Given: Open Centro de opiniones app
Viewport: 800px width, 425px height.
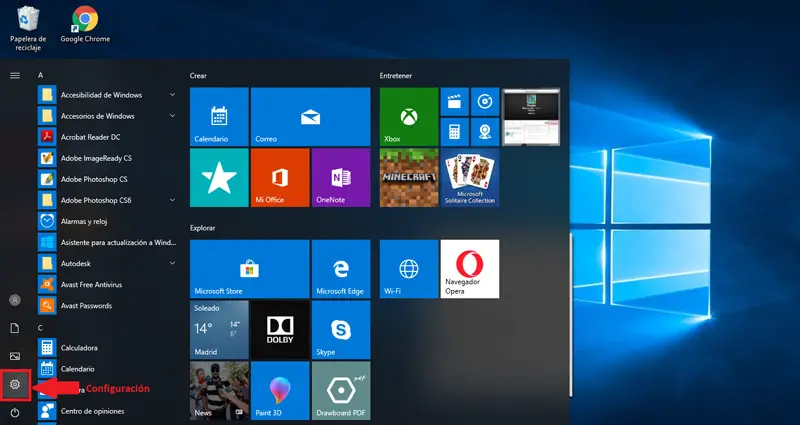Looking at the screenshot, I should click(x=108, y=411).
